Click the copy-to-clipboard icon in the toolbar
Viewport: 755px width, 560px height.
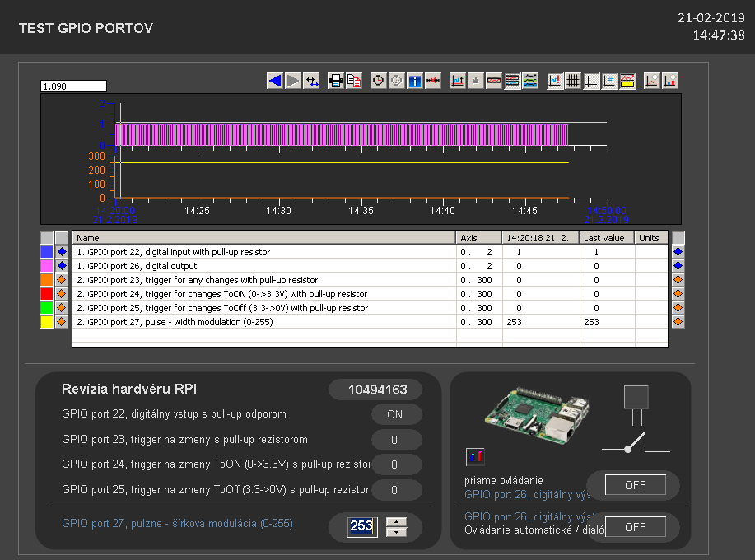(354, 81)
